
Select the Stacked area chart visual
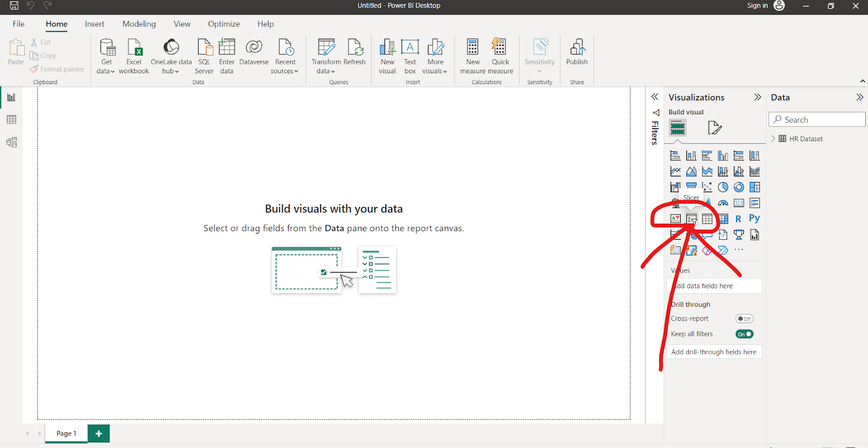(x=707, y=172)
